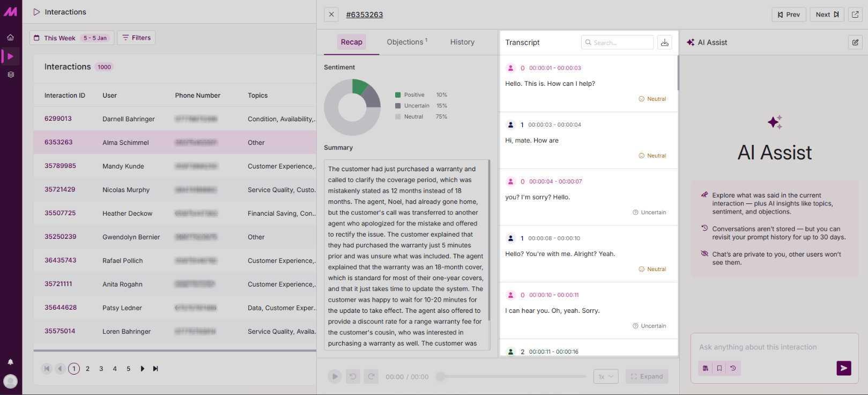Open interaction ID link #6353263
This screenshot has height=395, width=868.
[x=365, y=14]
